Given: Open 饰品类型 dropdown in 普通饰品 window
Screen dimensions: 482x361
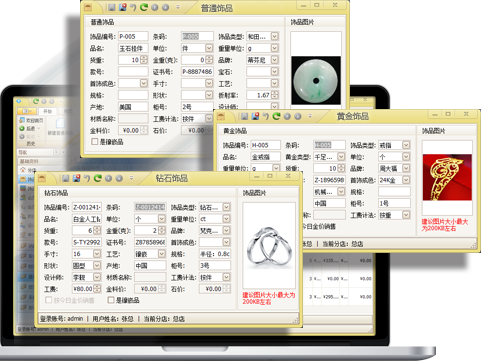Looking at the screenshot, I should [275, 36].
